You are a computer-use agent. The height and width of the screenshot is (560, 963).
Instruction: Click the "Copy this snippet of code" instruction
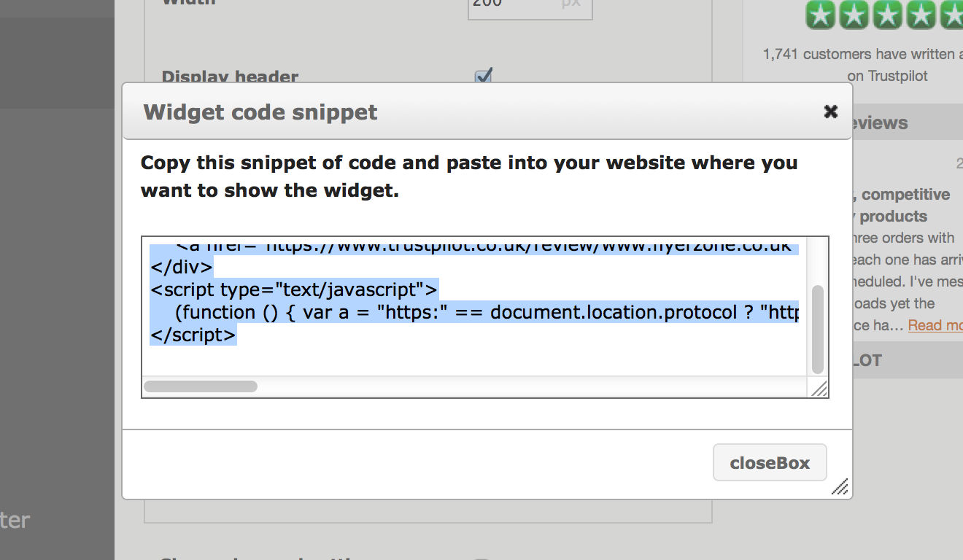pos(469,176)
